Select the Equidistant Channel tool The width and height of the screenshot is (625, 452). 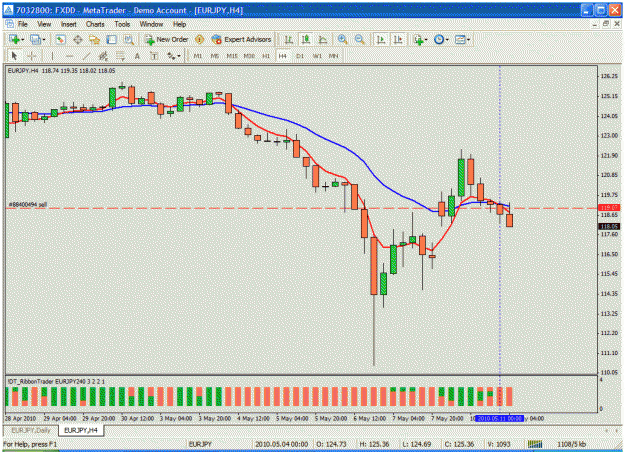[x=103, y=56]
